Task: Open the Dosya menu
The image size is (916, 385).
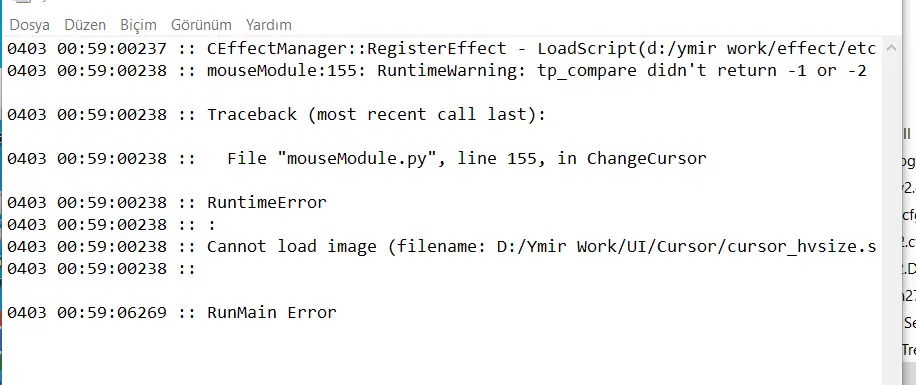Action: (30, 25)
